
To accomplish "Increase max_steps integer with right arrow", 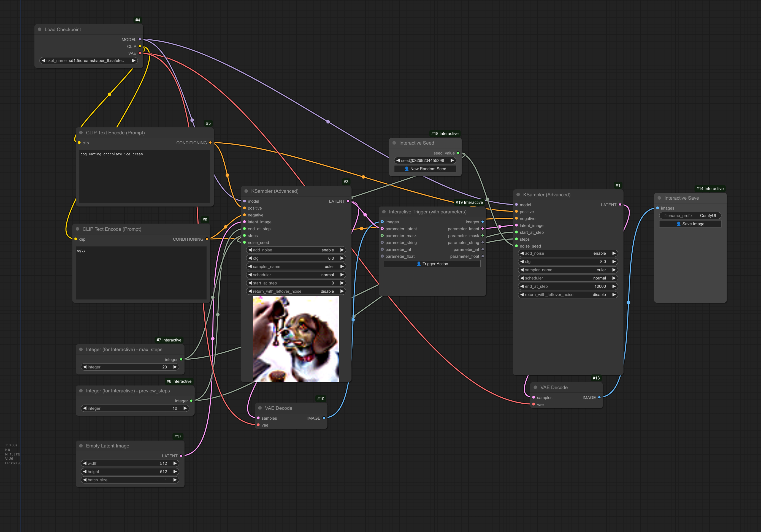I will [175, 367].
